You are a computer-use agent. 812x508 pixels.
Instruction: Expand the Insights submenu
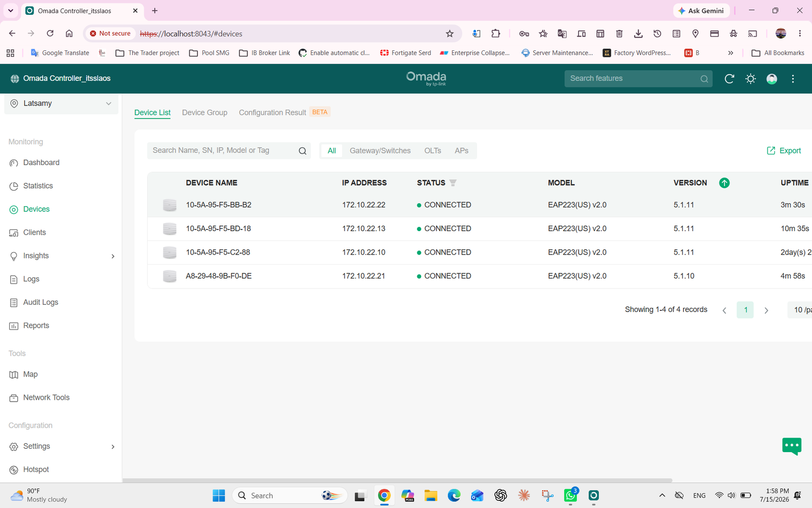coord(113,257)
